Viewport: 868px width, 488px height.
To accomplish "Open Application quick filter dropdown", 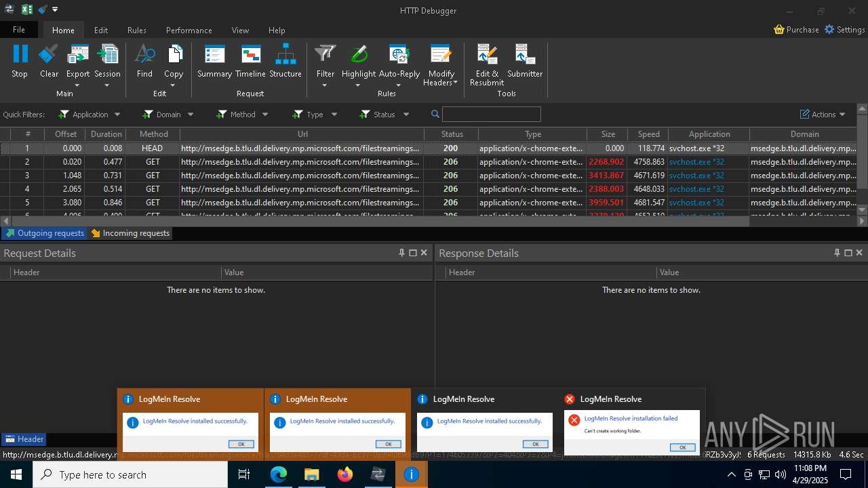I will click(117, 115).
